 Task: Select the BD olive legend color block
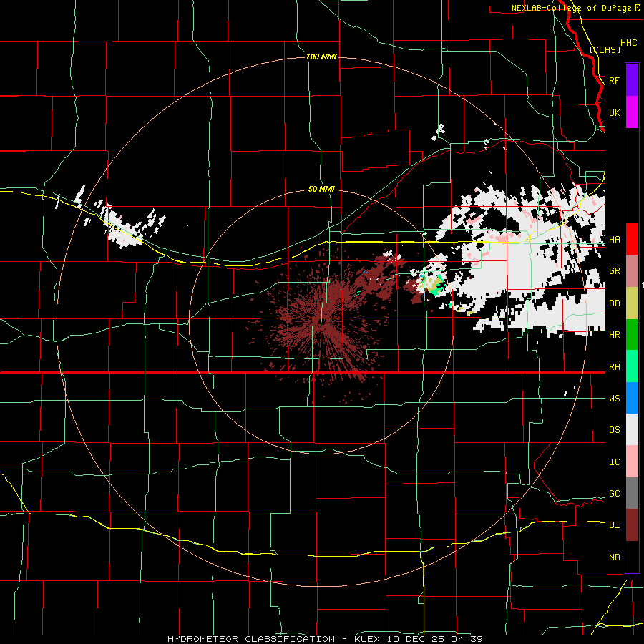(632, 303)
